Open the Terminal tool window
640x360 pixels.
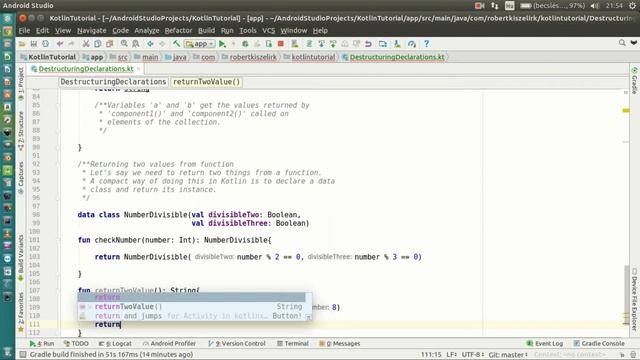[293, 344]
